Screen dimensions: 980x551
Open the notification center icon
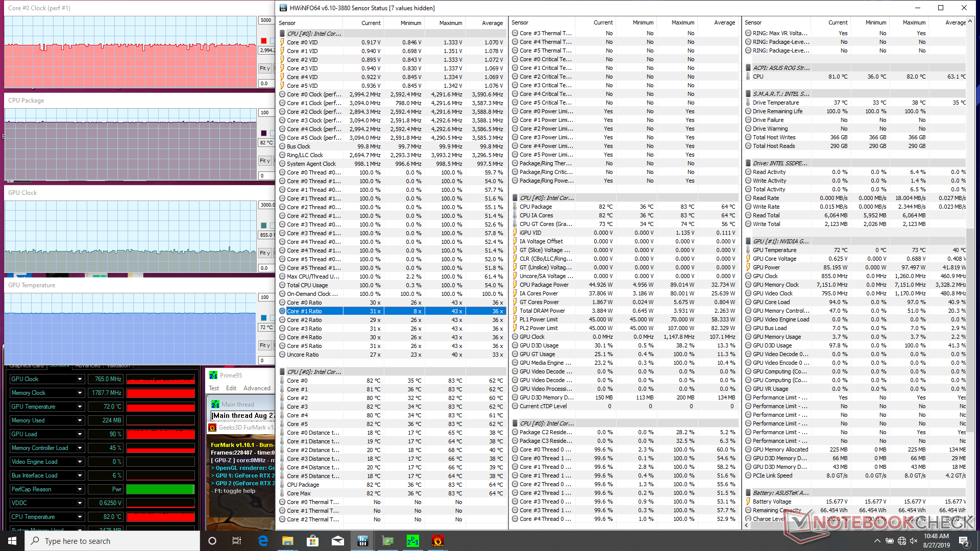coord(964,541)
